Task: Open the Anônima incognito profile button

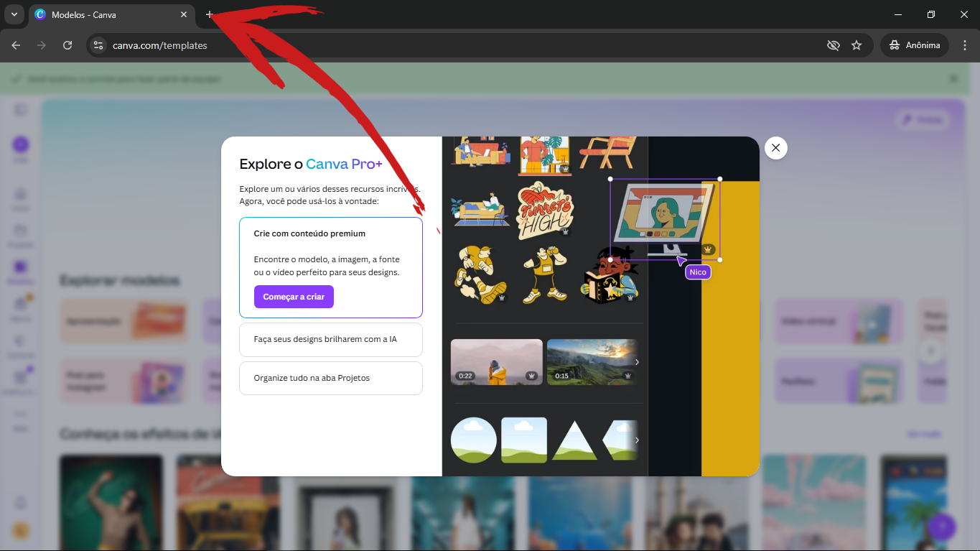Action: tap(915, 45)
